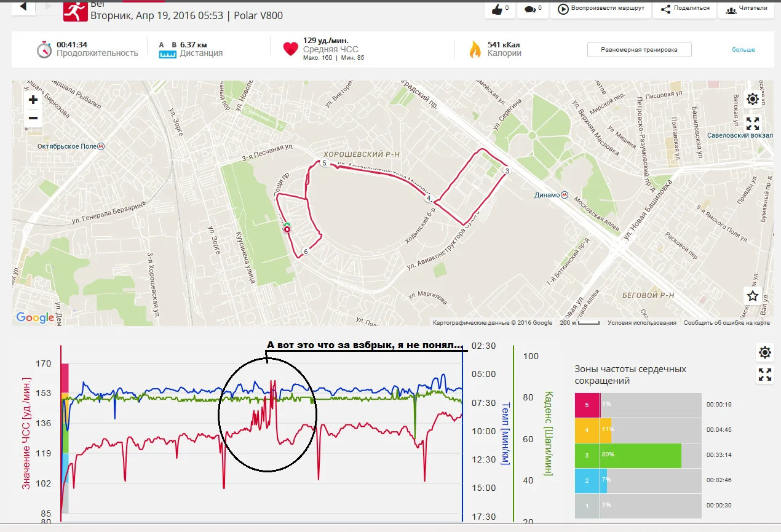The image size is (781, 532).
Task: Click Поделиться share button
Action: click(x=684, y=9)
